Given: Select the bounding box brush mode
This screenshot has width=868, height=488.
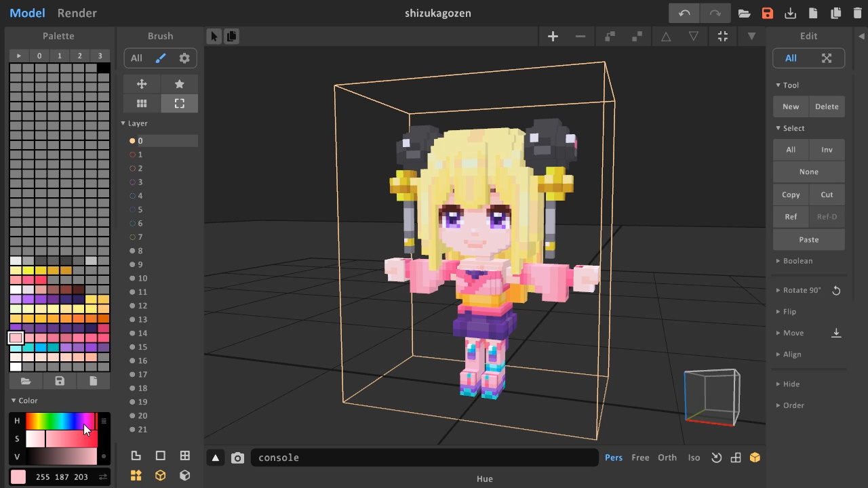Looking at the screenshot, I should tap(180, 104).
